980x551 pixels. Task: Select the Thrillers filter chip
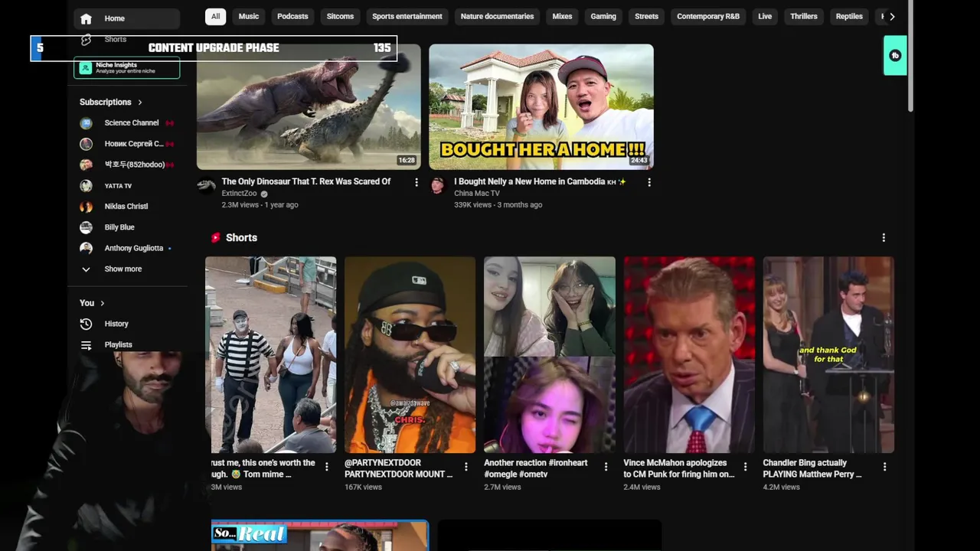point(804,16)
